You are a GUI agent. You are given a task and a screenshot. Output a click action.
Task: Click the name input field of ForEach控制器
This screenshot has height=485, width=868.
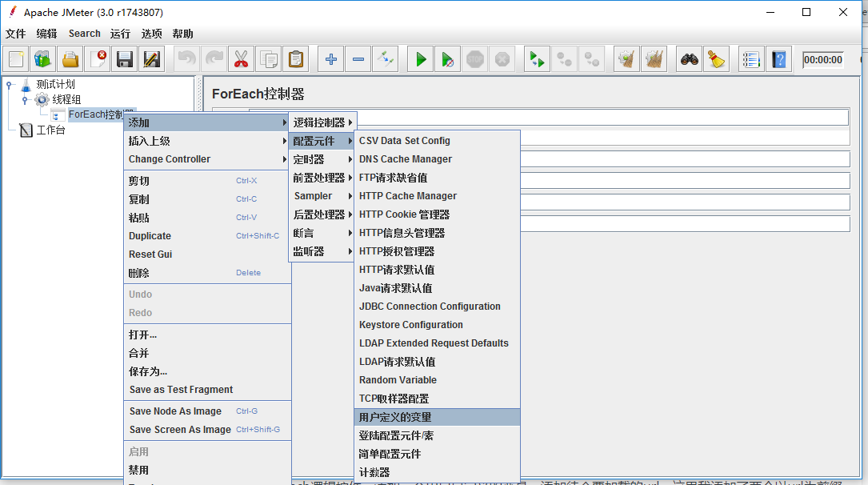pos(549,118)
